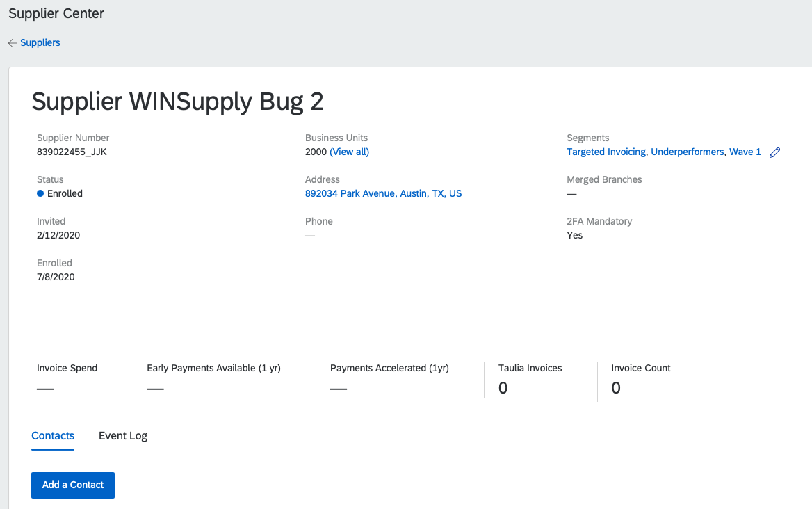Click the Supplier Center page title
The width and height of the screenshot is (812, 509).
[56, 13]
